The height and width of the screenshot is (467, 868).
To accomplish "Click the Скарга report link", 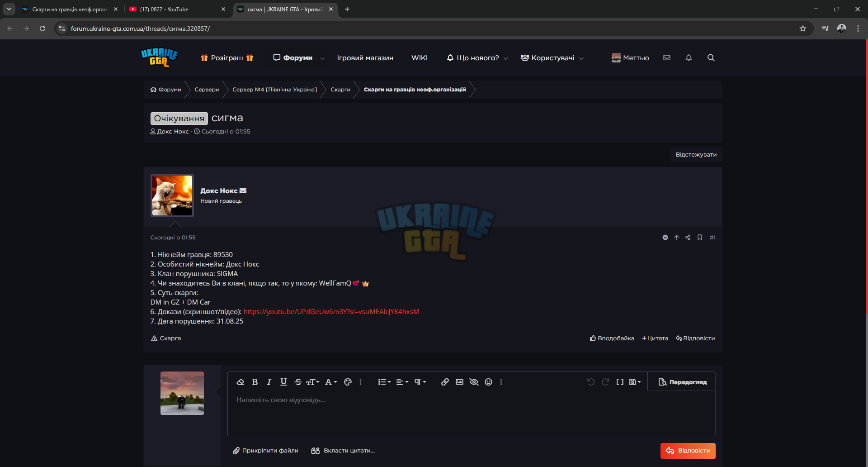I will point(166,338).
